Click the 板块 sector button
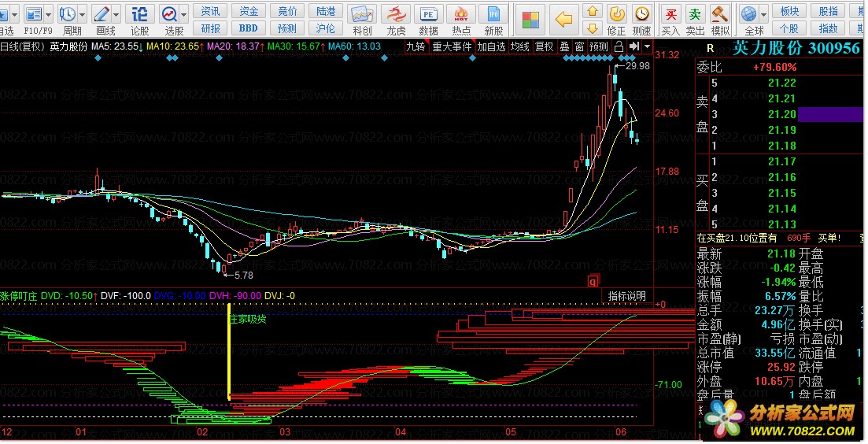 pos(789,11)
